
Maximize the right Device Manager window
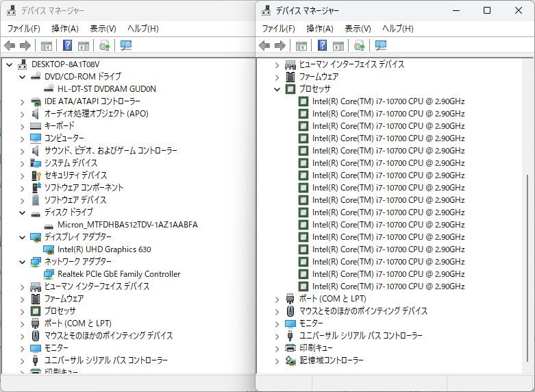(x=487, y=10)
